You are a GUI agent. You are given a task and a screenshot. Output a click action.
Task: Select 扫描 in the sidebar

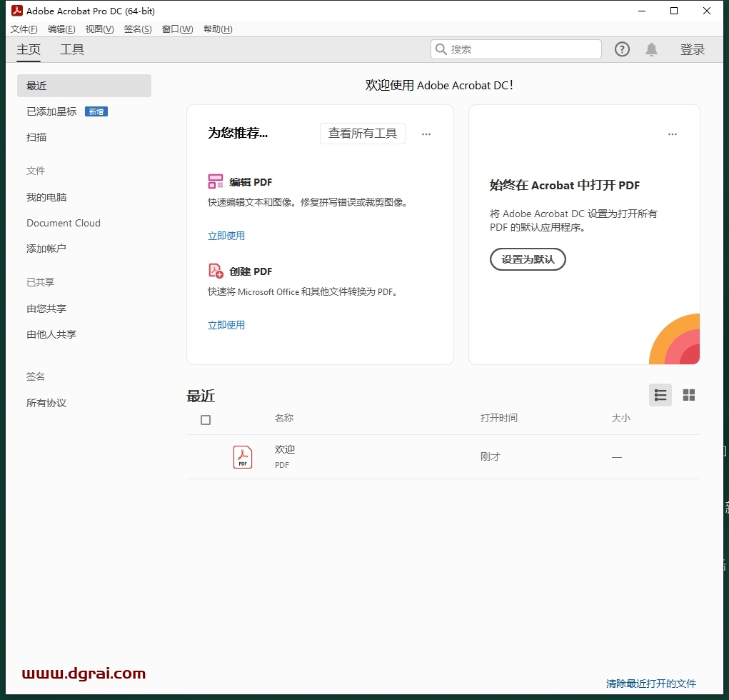click(36, 137)
